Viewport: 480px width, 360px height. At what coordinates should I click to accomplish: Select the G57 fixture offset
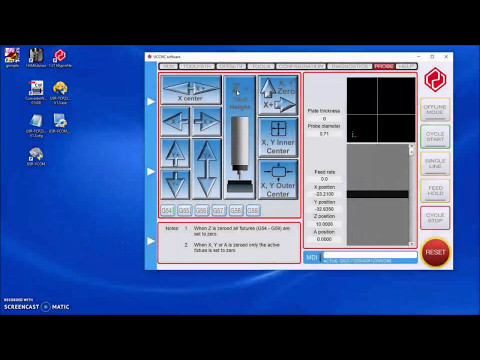pyautogui.click(x=219, y=210)
